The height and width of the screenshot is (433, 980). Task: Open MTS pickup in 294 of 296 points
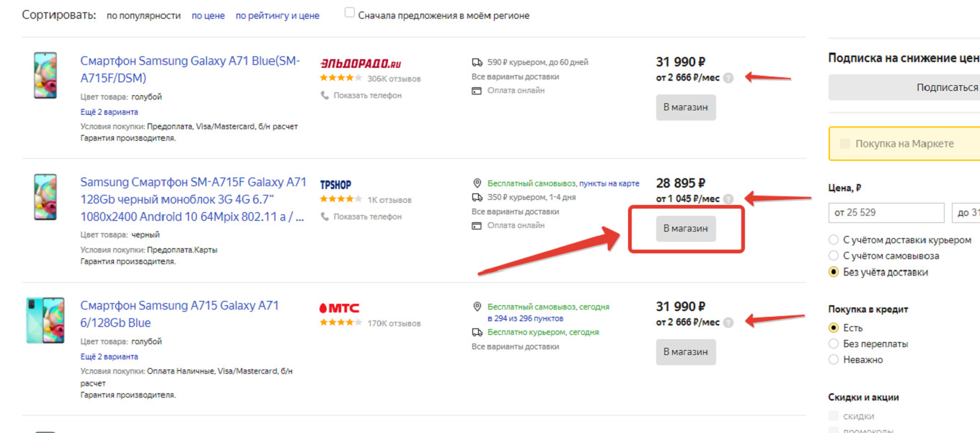525,318
